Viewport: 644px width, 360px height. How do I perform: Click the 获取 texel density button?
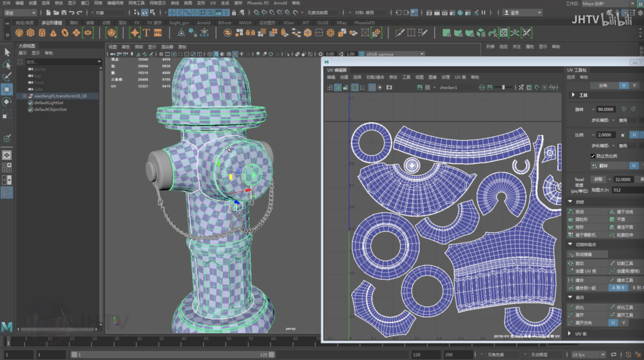[x=598, y=179]
